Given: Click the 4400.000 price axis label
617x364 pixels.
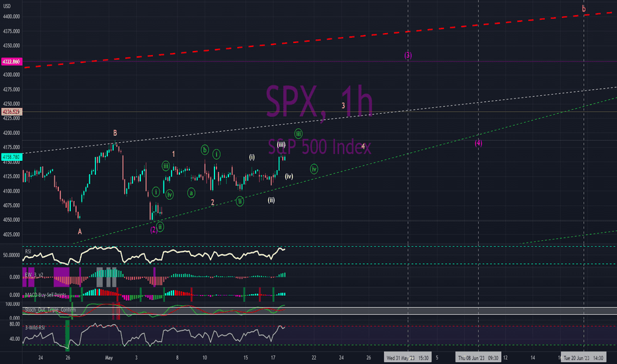Looking at the screenshot, I should (11, 17).
